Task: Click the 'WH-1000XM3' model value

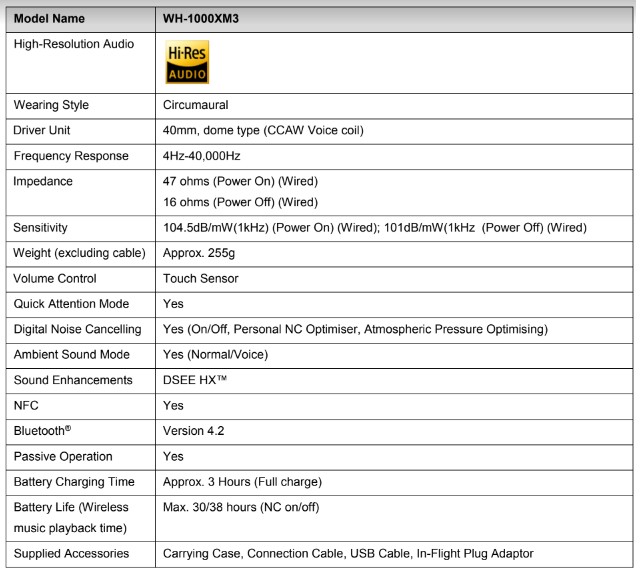Action: 201,19
